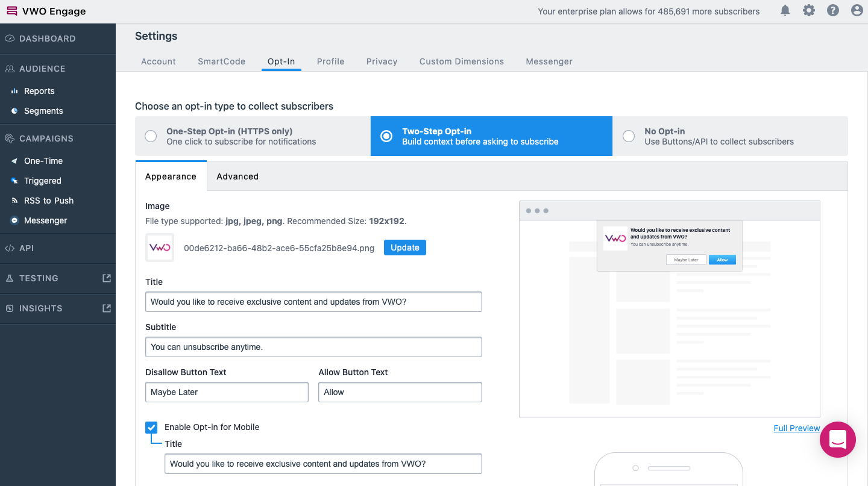Click Maybe Later in the preview popup
Screen dimensions: 868x486
coord(686,260)
